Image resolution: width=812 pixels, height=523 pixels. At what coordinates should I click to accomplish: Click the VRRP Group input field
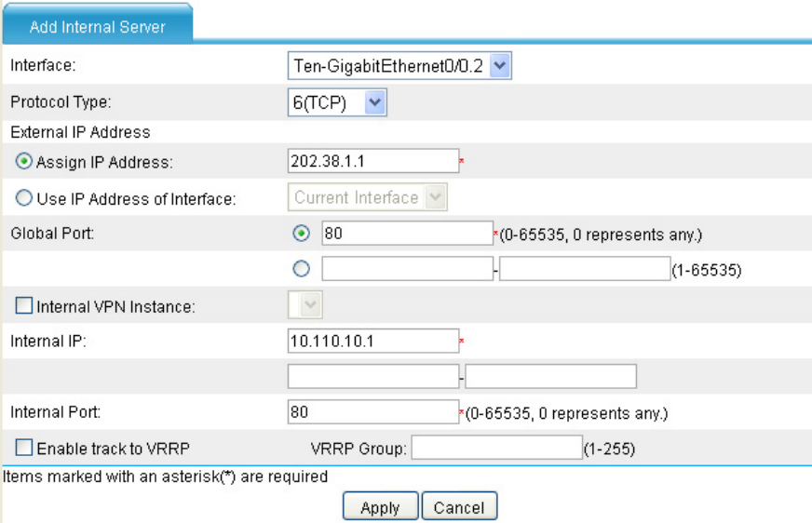496,447
